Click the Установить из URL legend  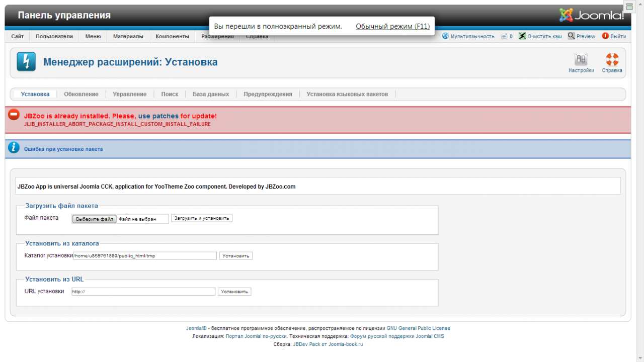click(54, 279)
